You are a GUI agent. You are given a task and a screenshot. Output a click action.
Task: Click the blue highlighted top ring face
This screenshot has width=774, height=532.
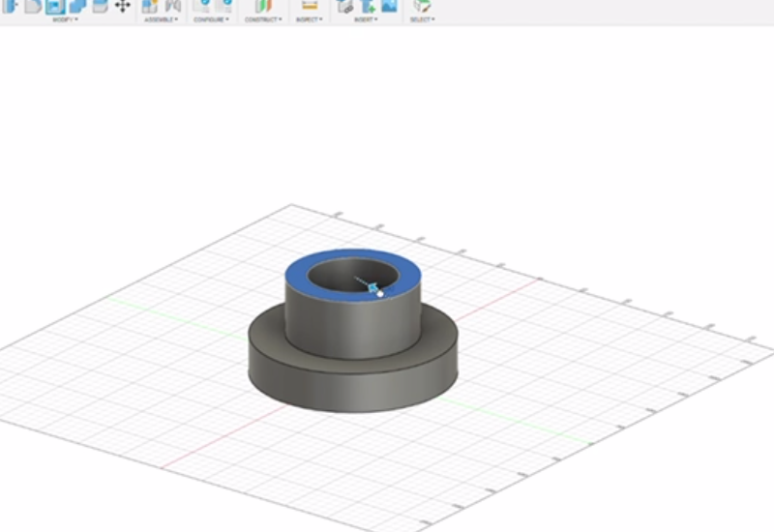point(297,273)
